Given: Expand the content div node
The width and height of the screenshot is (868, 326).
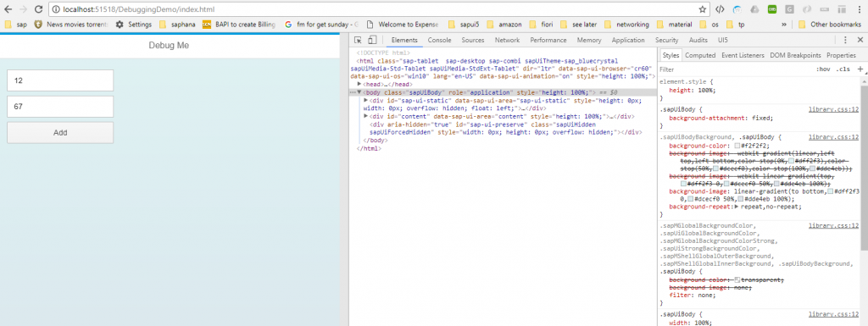Looking at the screenshot, I should click(x=366, y=117).
